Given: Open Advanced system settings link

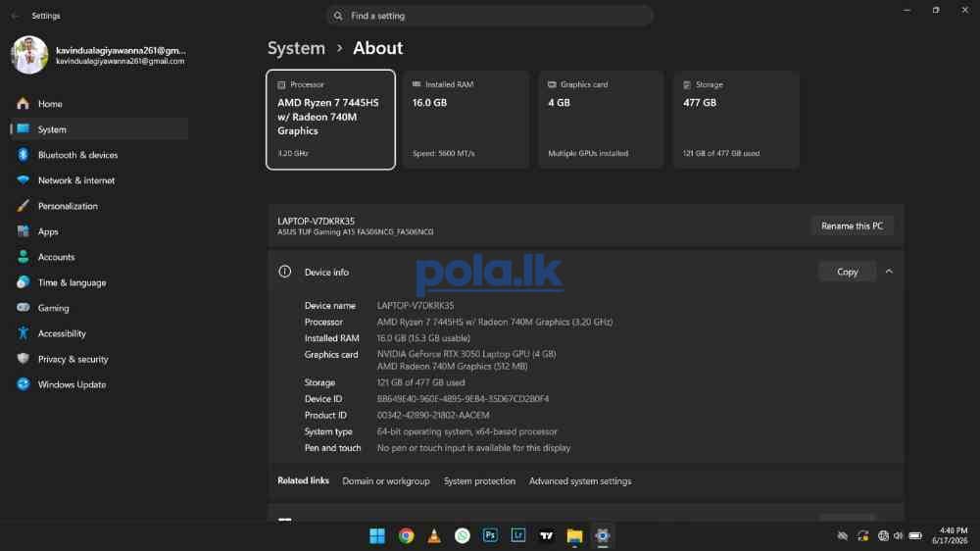Looking at the screenshot, I should [580, 481].
